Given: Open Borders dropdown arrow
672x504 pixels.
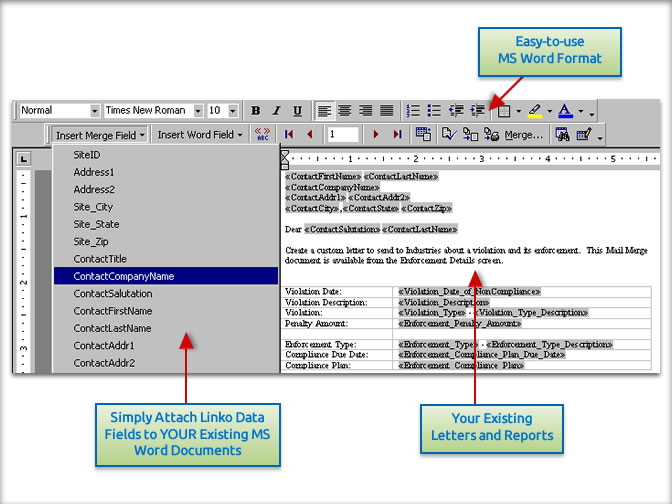Looking at the screenshot, I should pyautogui.click(x=518, y=111).
